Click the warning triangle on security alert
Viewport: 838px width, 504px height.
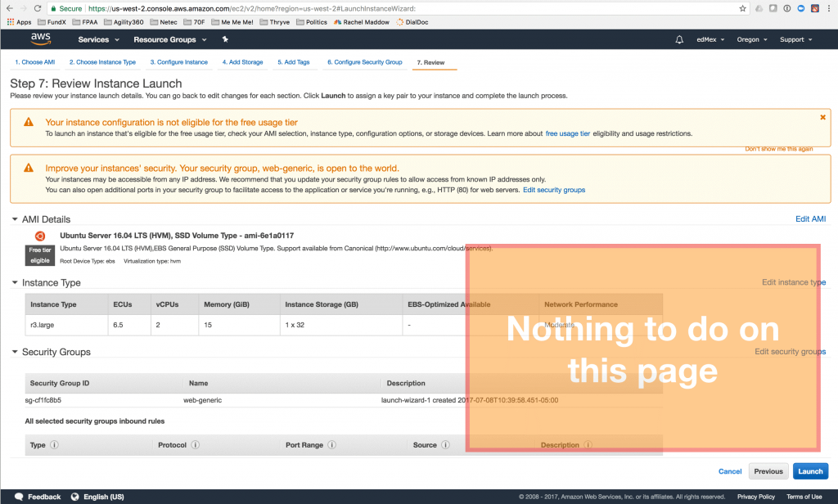coord(29,168)
